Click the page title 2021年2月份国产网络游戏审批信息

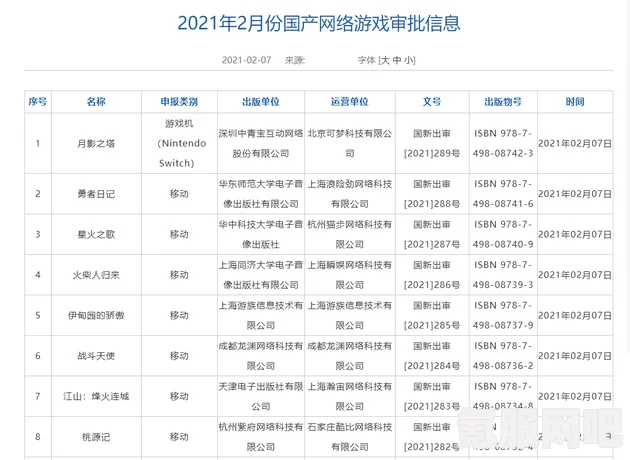tap(319, 23)
